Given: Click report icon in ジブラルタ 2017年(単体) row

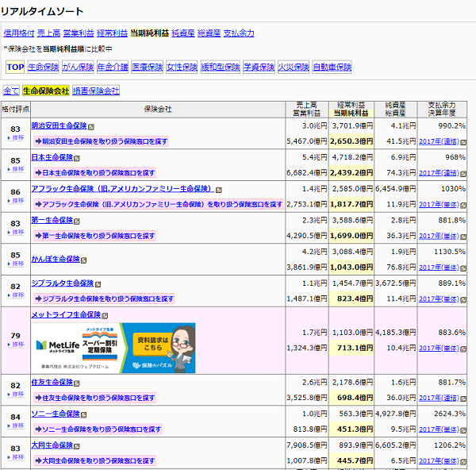Looking at the screenshot, I should coord(463,300).
